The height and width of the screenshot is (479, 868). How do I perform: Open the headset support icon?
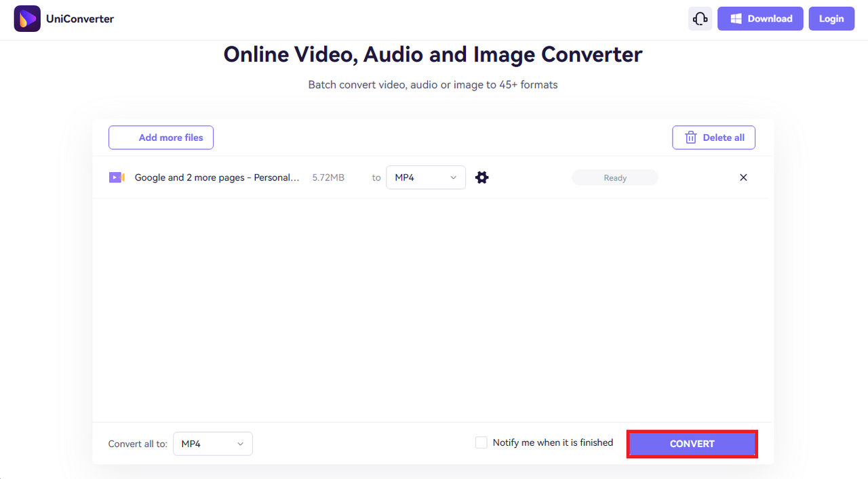click(700, 19)
